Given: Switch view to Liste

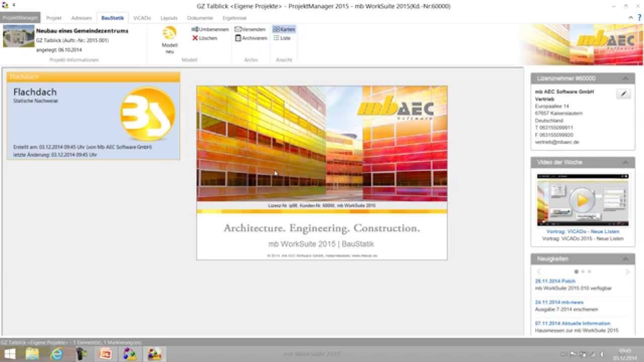Looking at the screenshot, I should coord(282,38).
